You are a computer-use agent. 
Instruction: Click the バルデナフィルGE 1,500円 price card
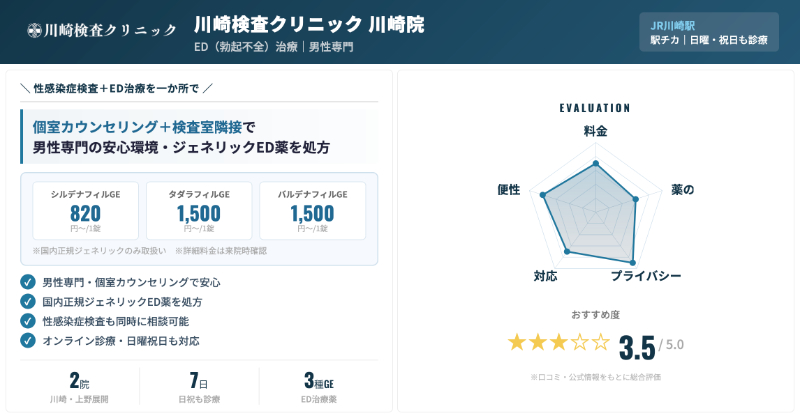312,210
